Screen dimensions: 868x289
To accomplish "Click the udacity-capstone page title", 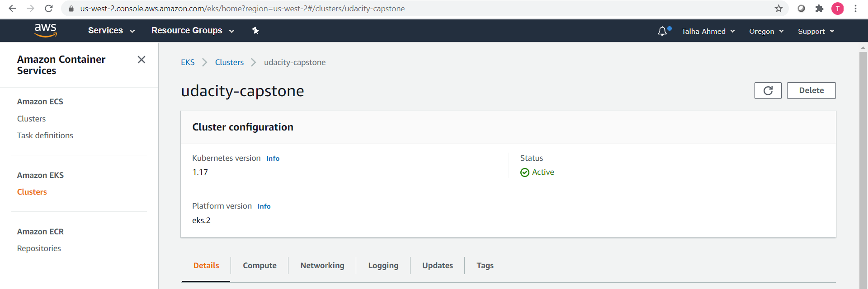I will pos(242,91).
